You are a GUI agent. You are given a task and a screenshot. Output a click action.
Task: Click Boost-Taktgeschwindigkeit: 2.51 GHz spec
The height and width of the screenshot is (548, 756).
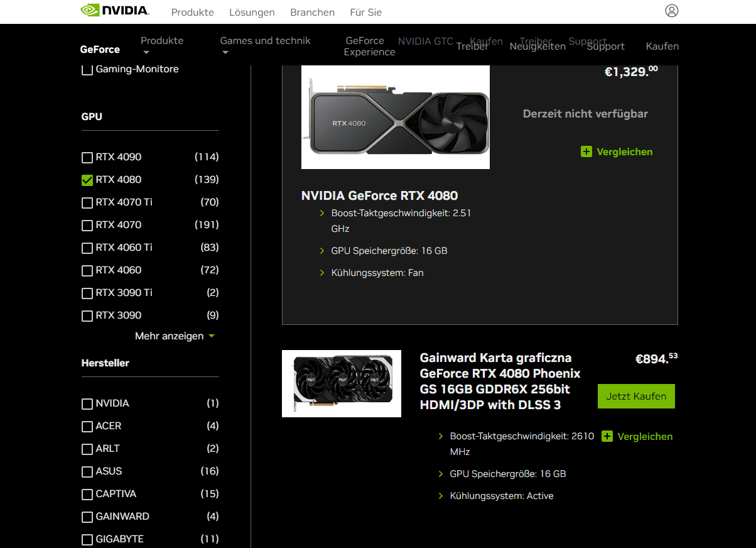point(401,221)
